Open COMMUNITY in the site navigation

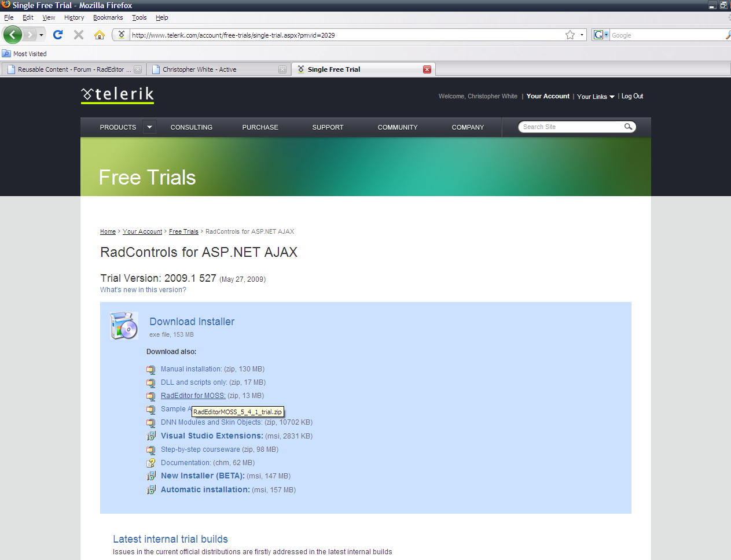tap(398, 127)
